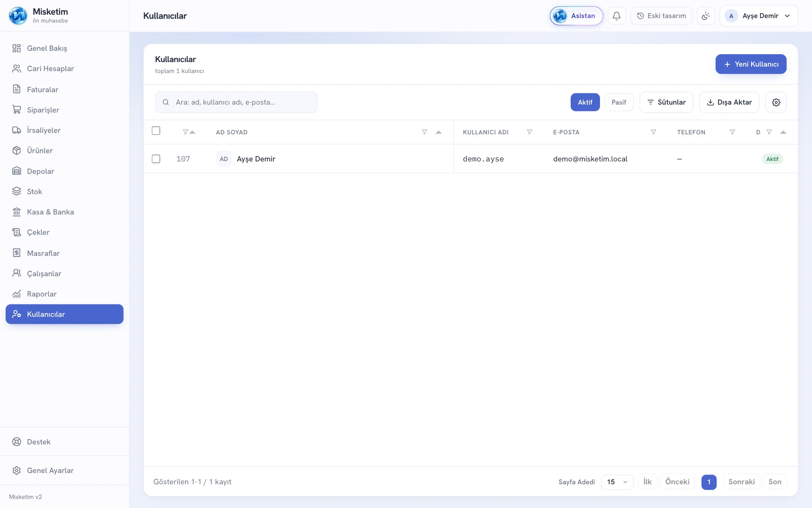Open Ayşe Demir account menu
The height and width of the screenshot is (508, 812).
759,16
